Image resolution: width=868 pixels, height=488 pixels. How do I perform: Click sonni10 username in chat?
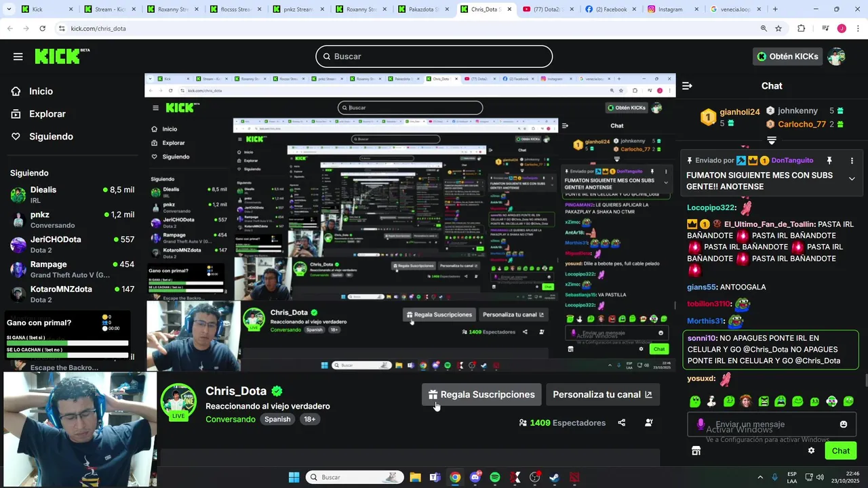coord(702,338)
